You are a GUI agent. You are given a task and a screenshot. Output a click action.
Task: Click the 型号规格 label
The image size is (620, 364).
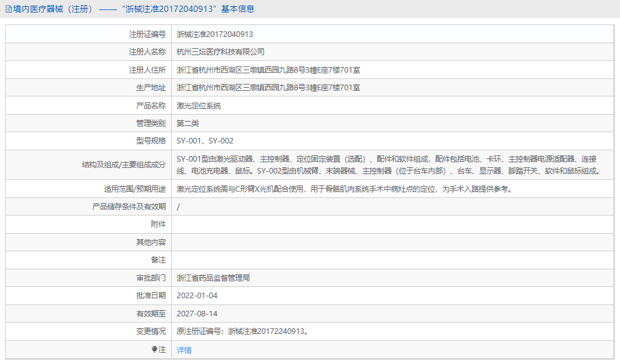pos(151,141)
